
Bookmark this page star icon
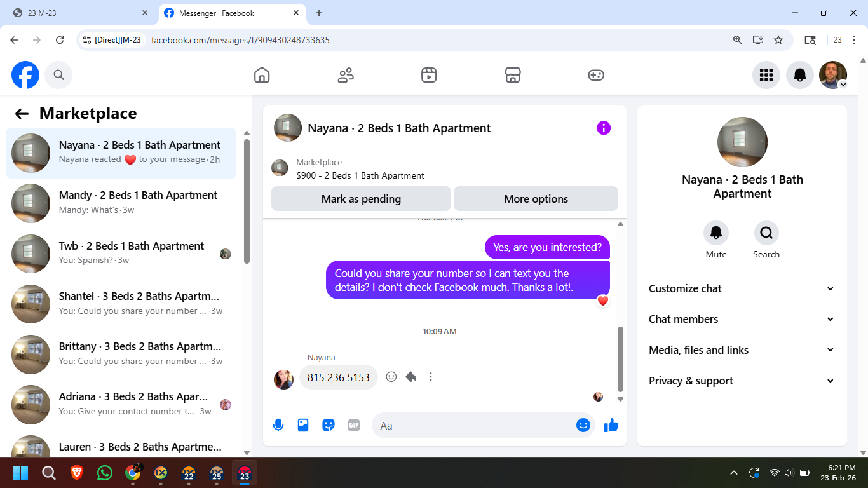[778, 40]
